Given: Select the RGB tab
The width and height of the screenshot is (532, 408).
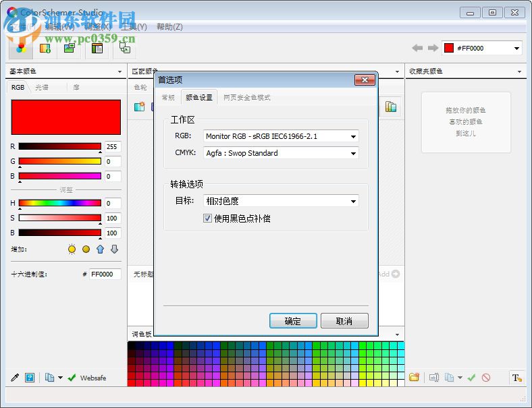Looking at the screenshot, I should tap(18, 88).
